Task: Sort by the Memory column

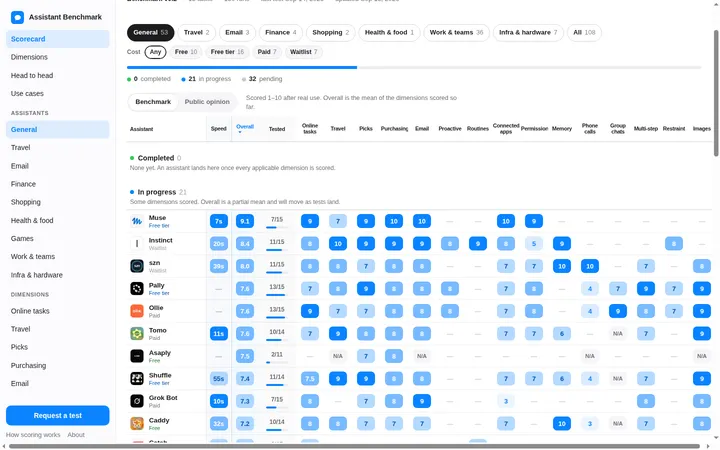Action: point(562,129)
